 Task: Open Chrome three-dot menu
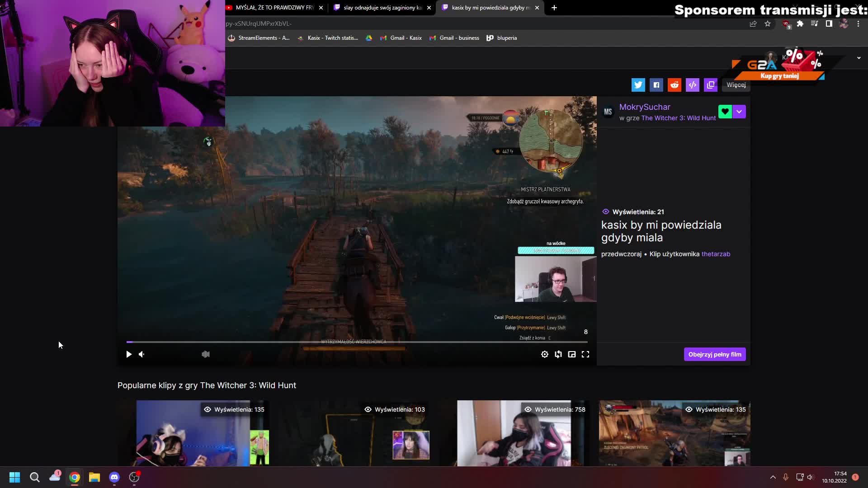[x=858, y=23]
